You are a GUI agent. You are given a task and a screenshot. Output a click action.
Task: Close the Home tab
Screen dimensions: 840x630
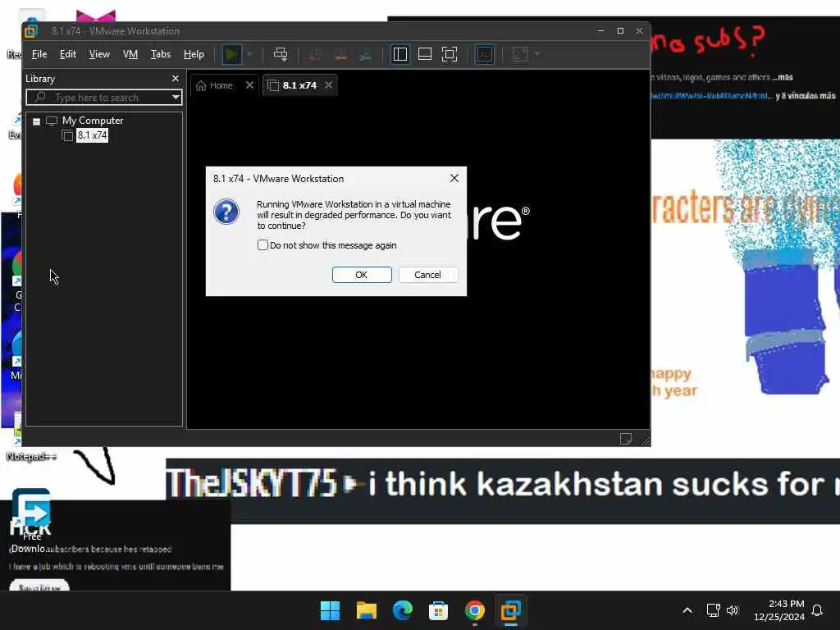249,85
